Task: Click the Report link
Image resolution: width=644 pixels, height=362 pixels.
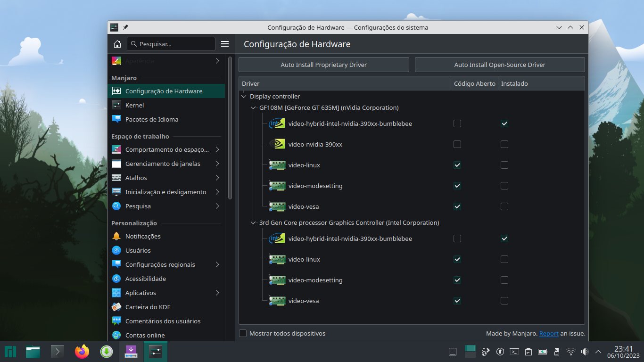Action: [x=549, y=333]
